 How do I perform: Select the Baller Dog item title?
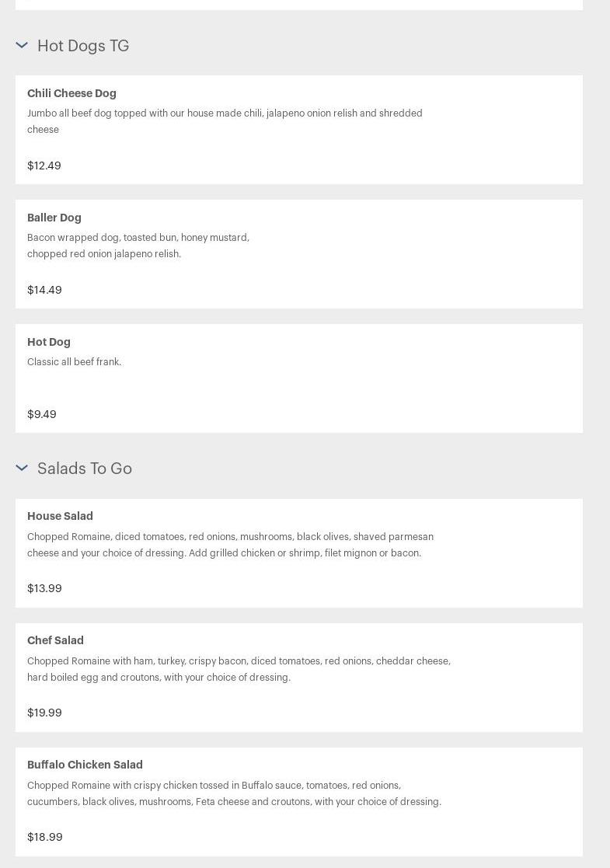click(x=54, y=218)
